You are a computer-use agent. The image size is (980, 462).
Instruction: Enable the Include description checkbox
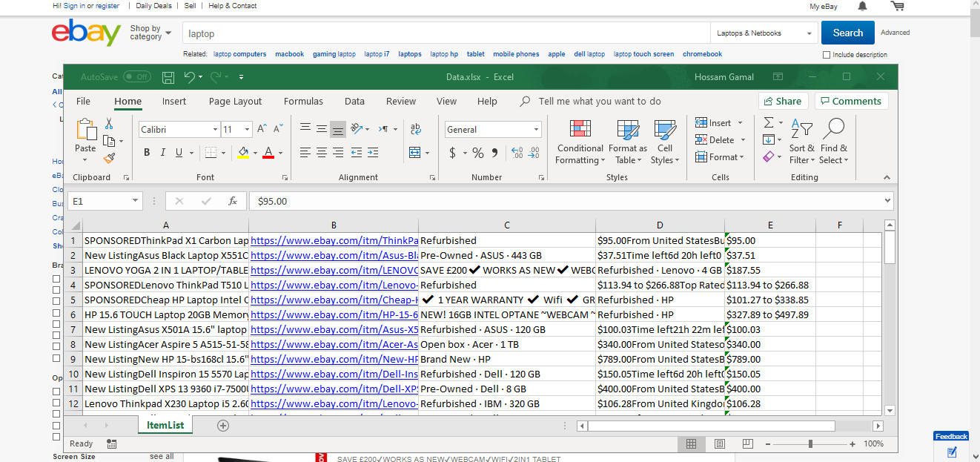pos(827,54)
